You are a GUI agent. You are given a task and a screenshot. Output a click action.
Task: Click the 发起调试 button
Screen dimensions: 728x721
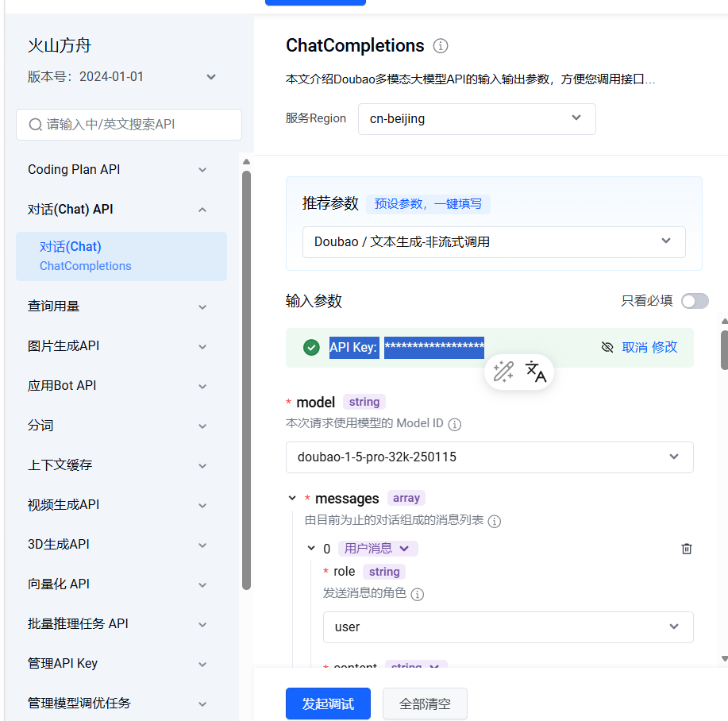[x=328, y=704]
